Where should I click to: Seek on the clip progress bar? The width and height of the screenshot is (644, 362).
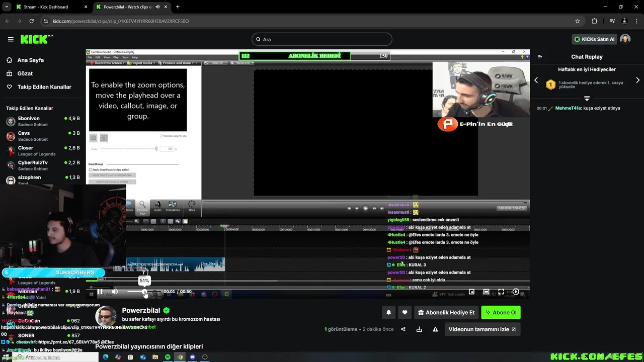coord(307,281)
